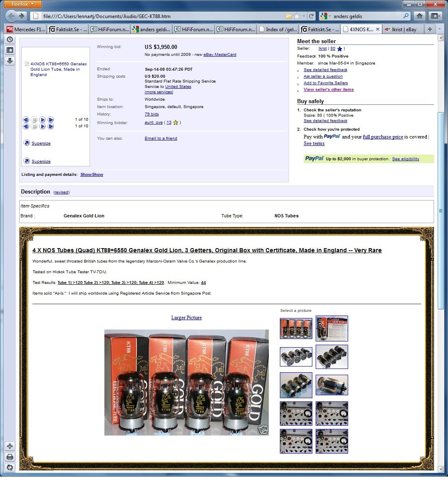Click the (more services) link
448x491 pixels.
[159, 92]
